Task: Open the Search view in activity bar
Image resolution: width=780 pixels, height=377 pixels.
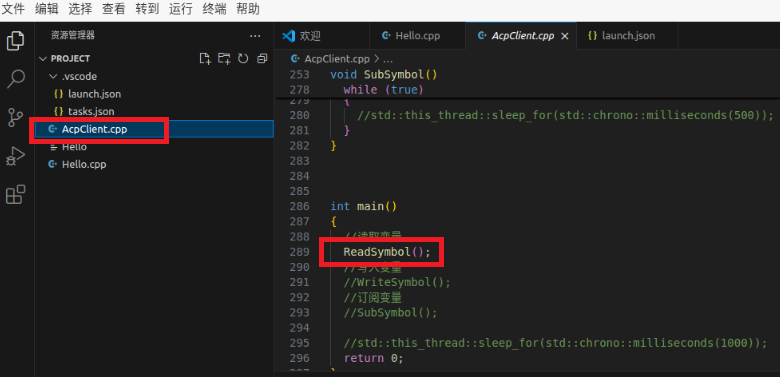Action: click(16, 79)
